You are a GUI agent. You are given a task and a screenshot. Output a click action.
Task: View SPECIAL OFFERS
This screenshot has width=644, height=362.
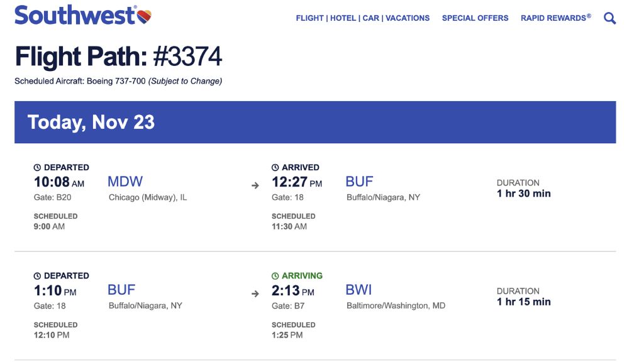tap(475, 18)
